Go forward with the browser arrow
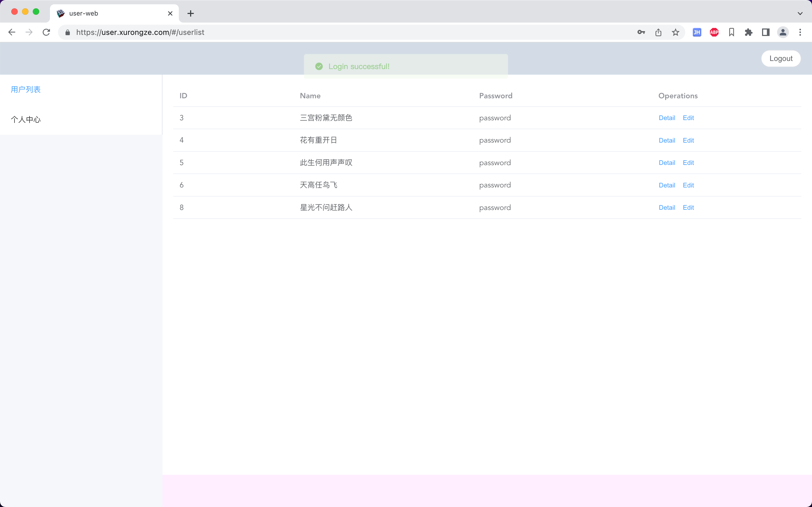This screenshot has width=812, height=507. coord(29,32)
